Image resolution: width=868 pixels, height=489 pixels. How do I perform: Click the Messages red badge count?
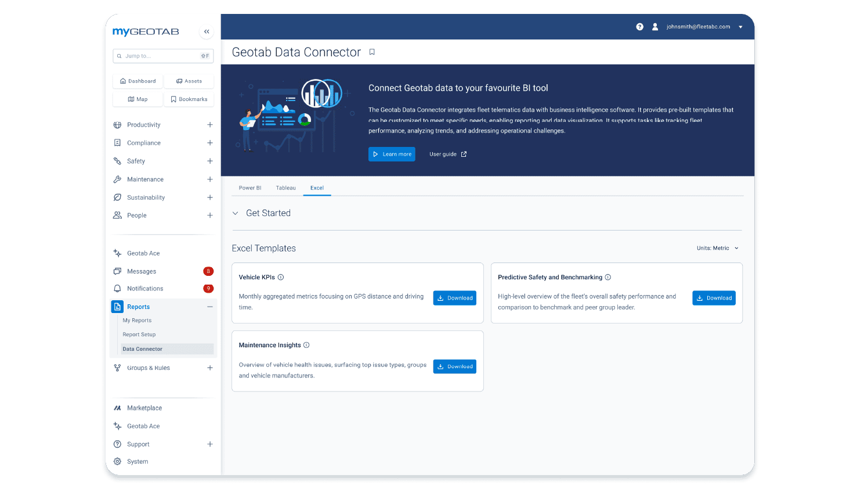[208, 271]
